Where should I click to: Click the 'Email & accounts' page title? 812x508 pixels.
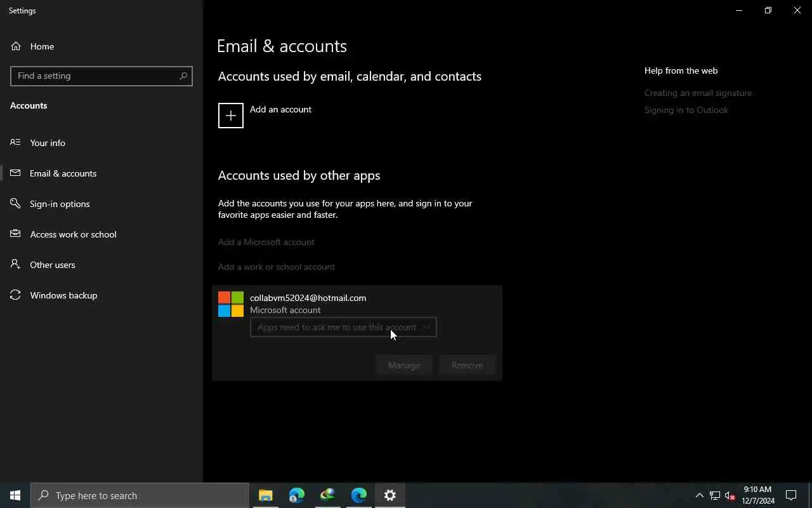282,46
